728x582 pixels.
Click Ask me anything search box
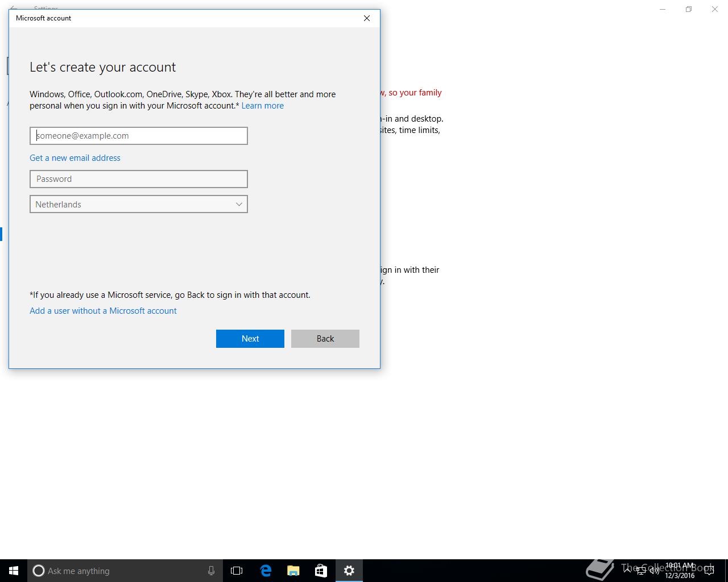(x=125, y=571)
